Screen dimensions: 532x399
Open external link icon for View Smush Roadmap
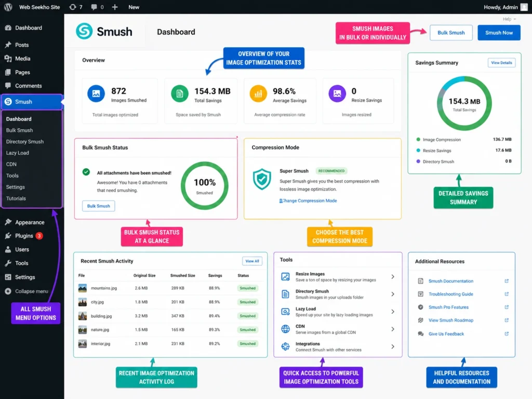point(507,320)
